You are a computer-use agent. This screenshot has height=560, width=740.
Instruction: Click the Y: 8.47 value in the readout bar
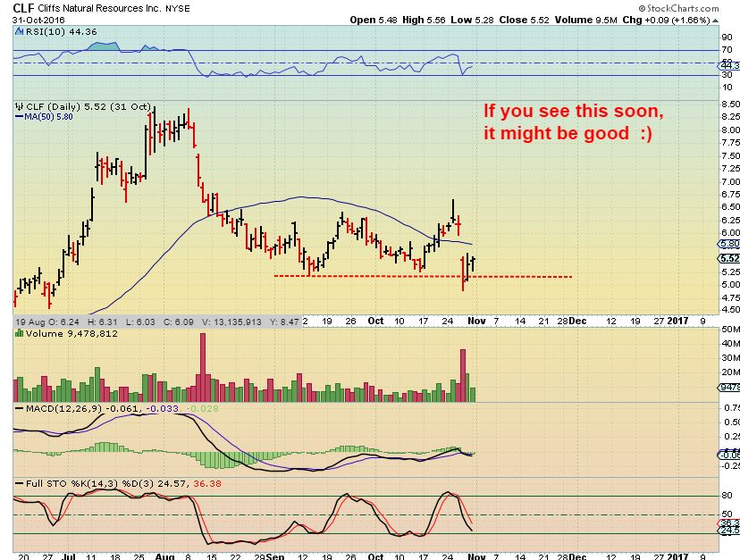click(x=284, y=322)
